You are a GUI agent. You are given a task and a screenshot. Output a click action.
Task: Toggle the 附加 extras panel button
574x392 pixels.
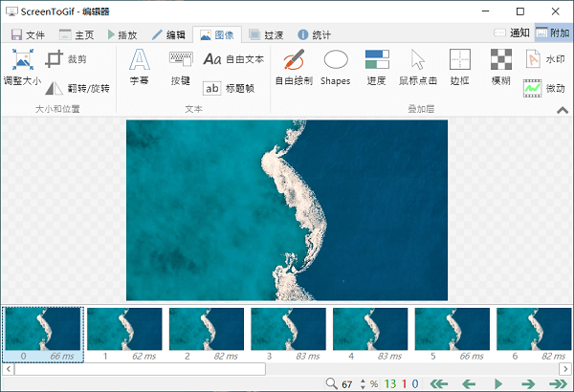point(553,33)
